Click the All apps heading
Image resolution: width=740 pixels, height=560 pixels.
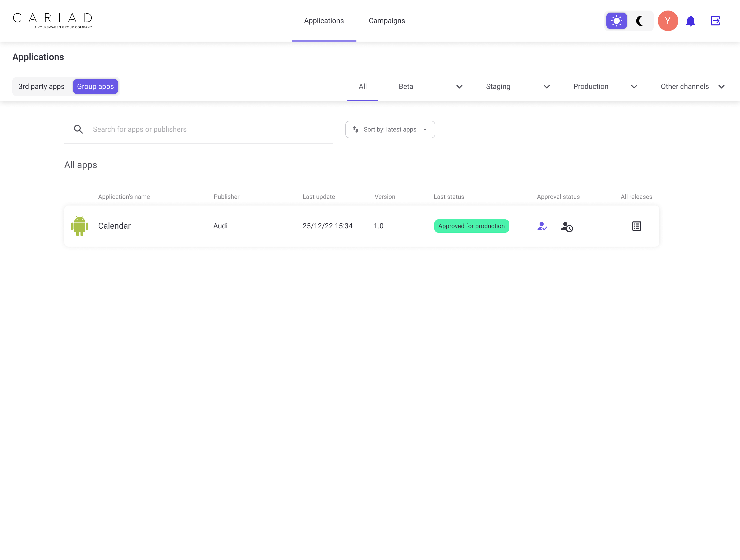(x=81, y=165)
